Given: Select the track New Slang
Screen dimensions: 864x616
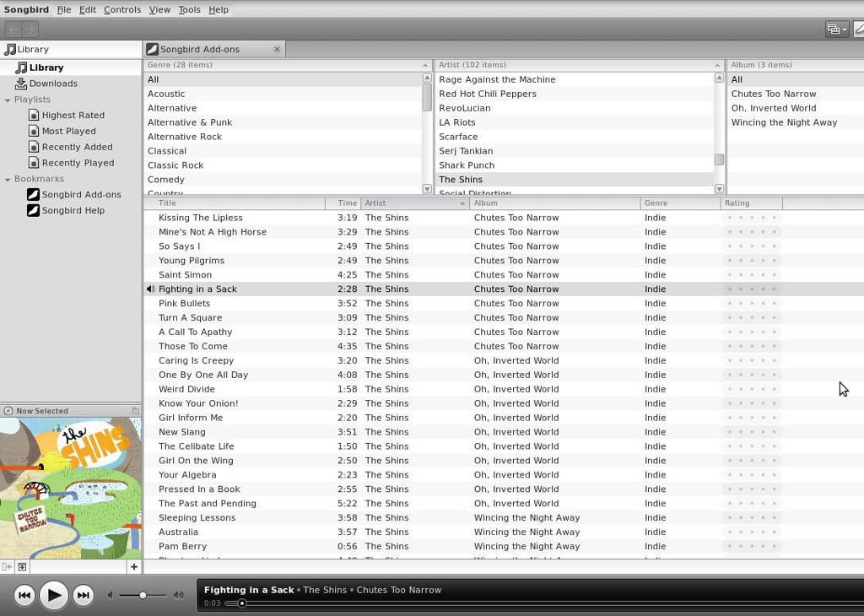Looking at the screenshot, I should (x=504, y=432).
